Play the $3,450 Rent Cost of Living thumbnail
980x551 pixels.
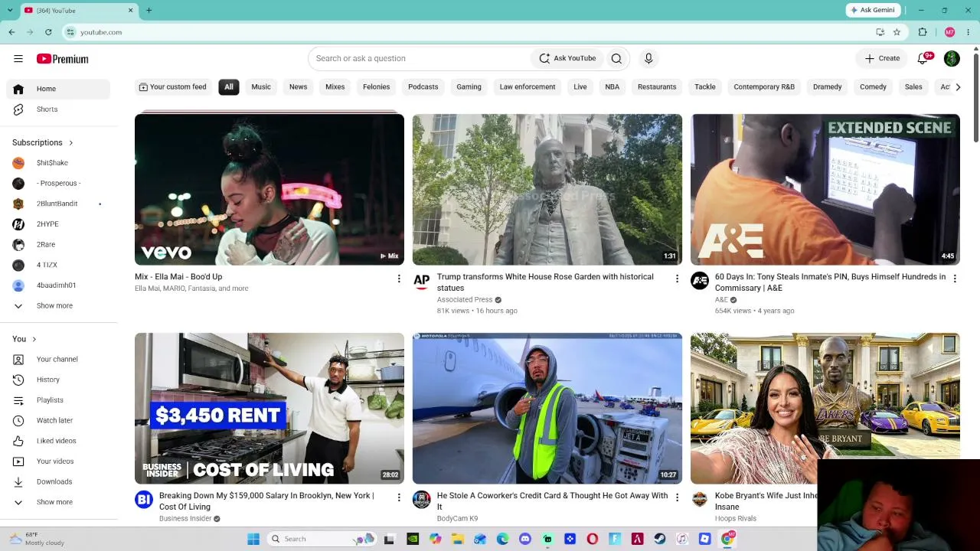point(269,409)
